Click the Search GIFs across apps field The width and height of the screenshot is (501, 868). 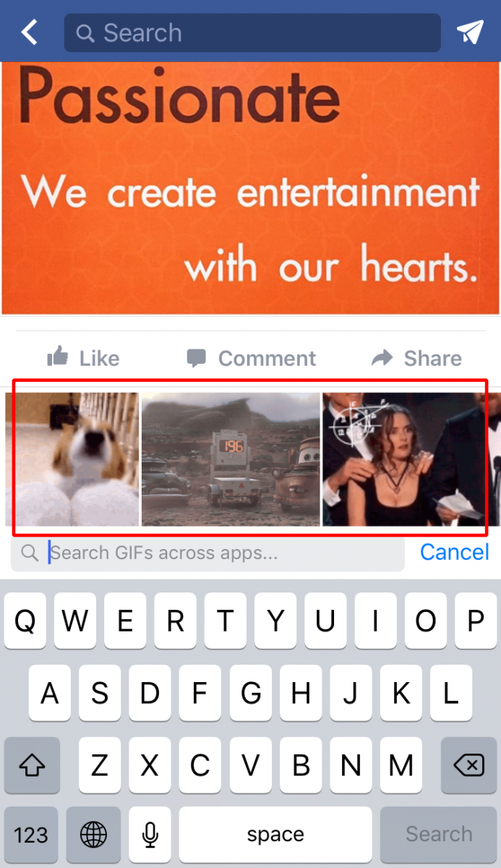[207, 553]
